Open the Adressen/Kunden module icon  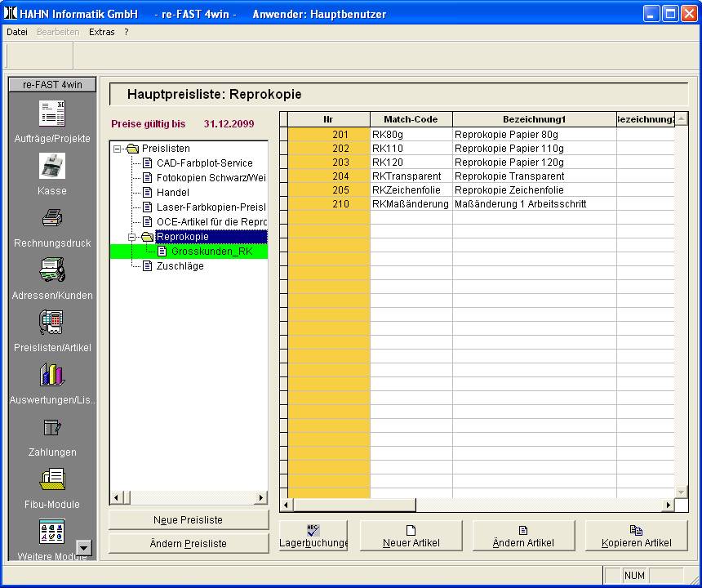pyautogui.click(x=52, y=269)
